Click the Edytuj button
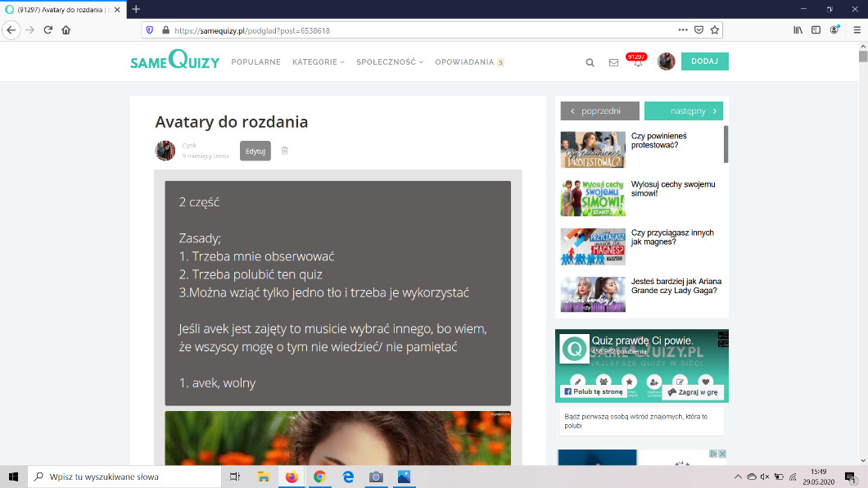868x488 pixels. [255, 151]
